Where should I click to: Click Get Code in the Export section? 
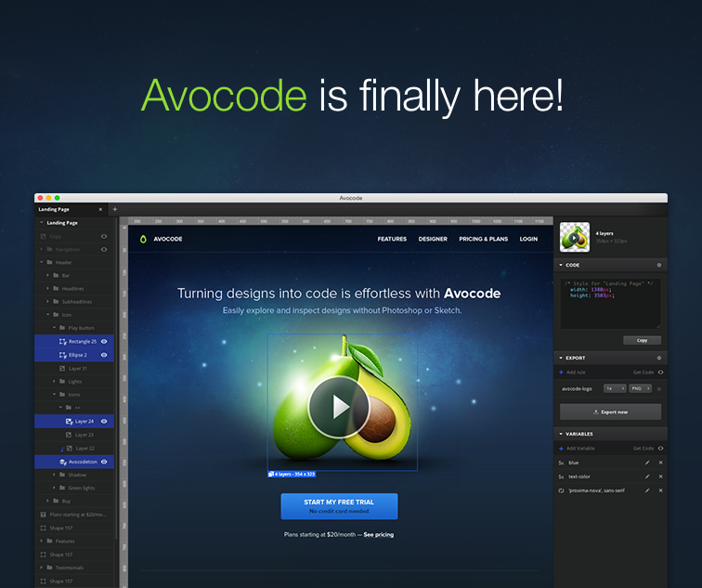(x=643, y=372)
